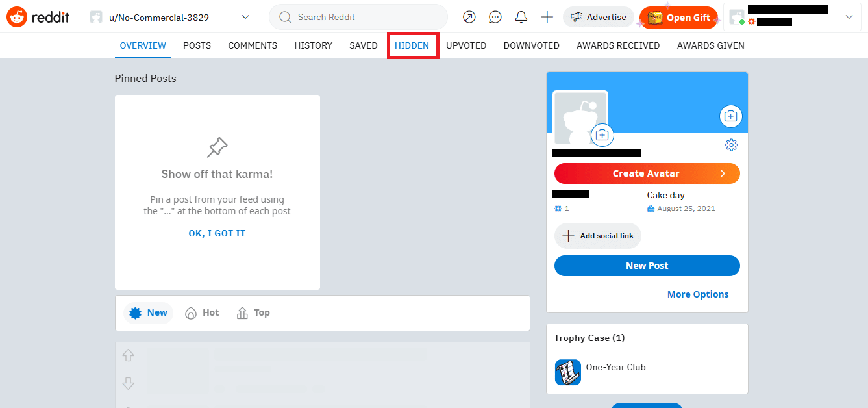This screenshot has width=868, height=408.
Task: Expand the u/No-Commercial-3829 community dropdown
Action: [x=245, y=18]
